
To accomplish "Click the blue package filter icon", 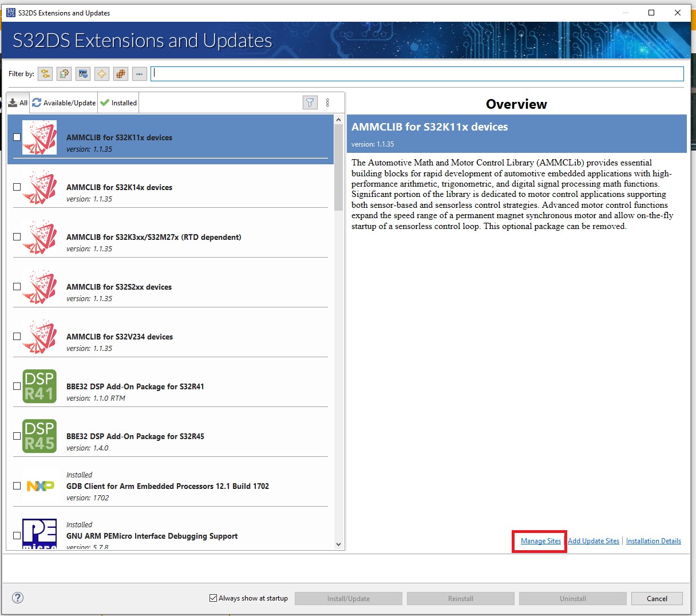I will (x=82, y=73).
